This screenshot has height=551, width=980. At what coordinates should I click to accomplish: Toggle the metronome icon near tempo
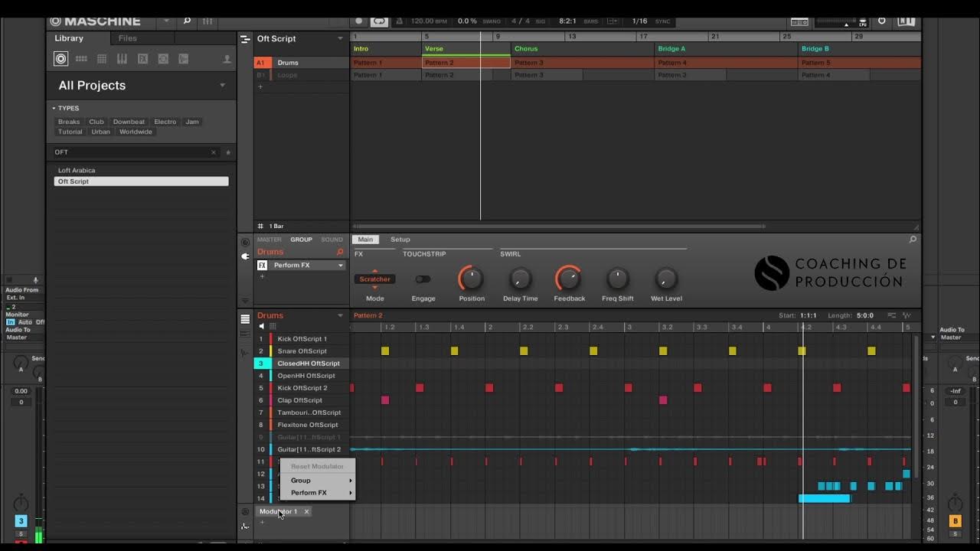pyautogui.click(x=399, y=21)
